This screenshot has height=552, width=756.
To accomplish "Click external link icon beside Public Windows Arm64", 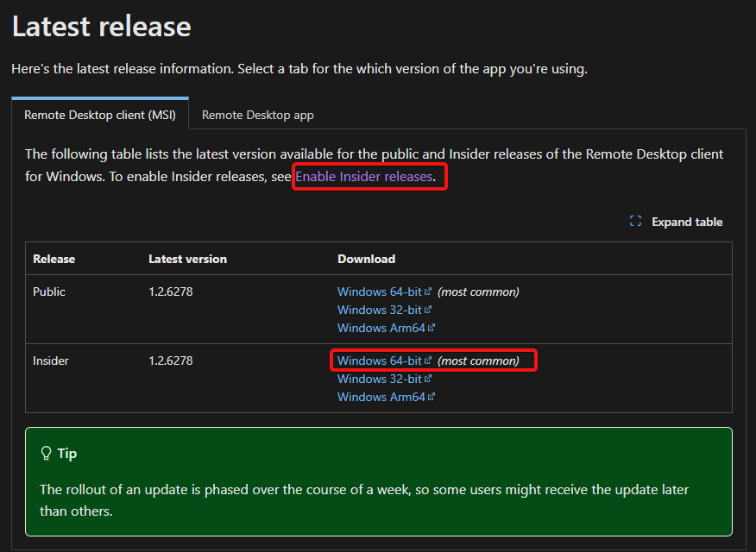I will [x=431, y=328].
